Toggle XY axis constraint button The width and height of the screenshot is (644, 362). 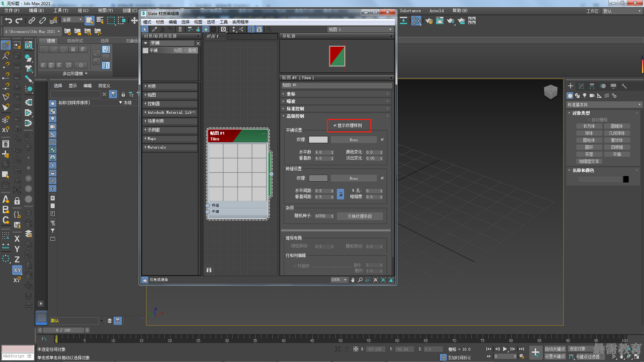[x=17, y=270]
